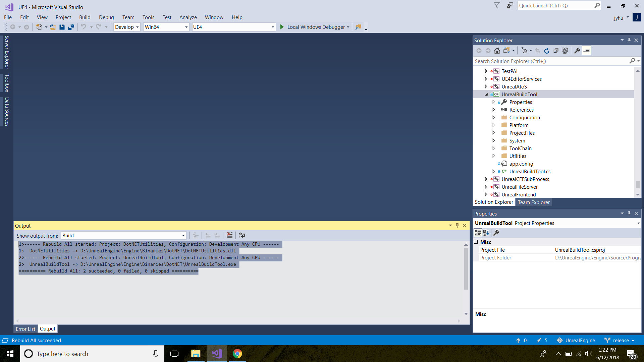Open the Build menu
Viewport: 644px width, 362px height.
click(85, 17)
